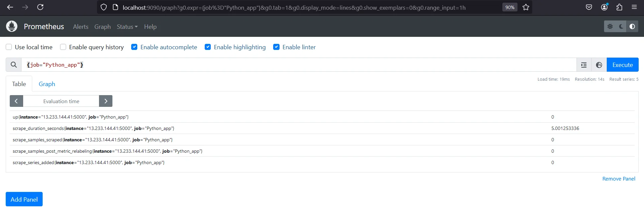Click the scrape_duration_seconds metric row
Image resolution: width=644 pixels, height=211 pixels.
pyautogui.click(x=322, y=128)
